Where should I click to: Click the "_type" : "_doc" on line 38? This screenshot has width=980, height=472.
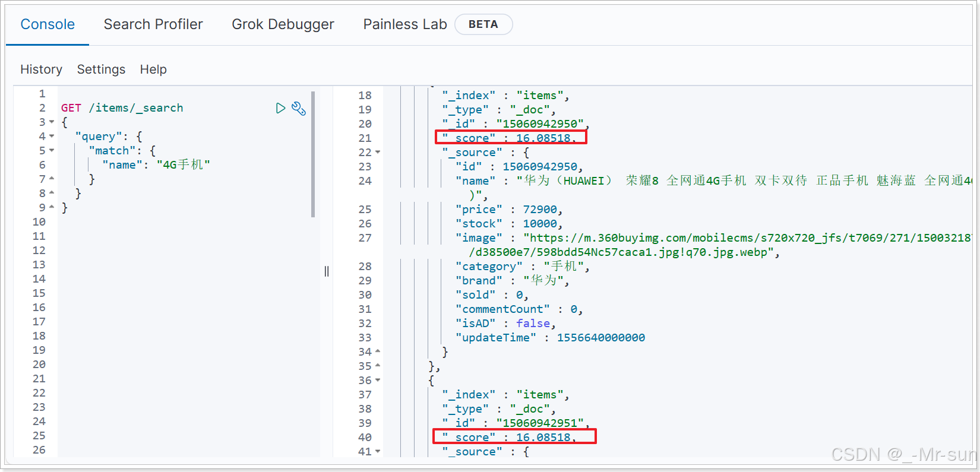click(499, 409)
